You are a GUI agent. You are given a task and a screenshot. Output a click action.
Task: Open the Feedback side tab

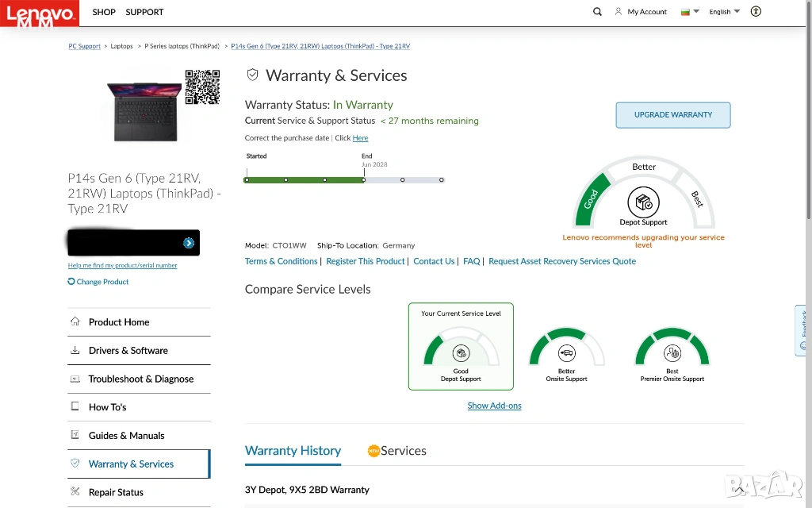802,330
